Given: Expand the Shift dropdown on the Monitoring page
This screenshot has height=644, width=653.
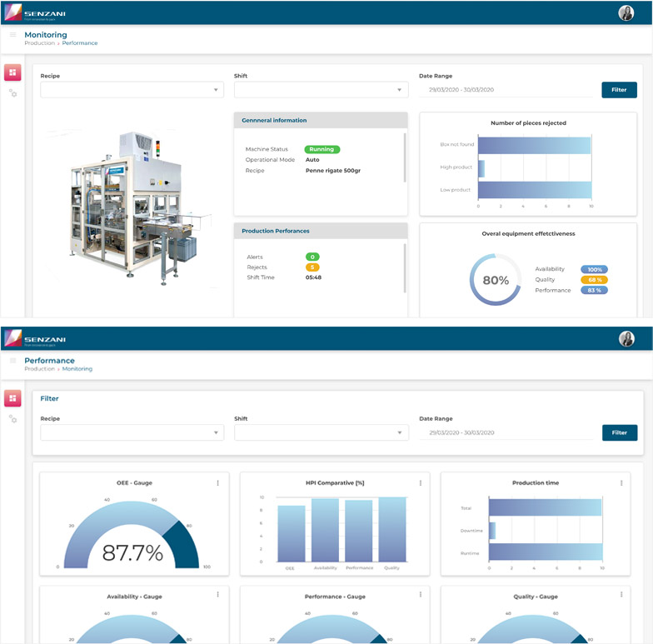Looking at the screenshot, I should pos(322,90).
